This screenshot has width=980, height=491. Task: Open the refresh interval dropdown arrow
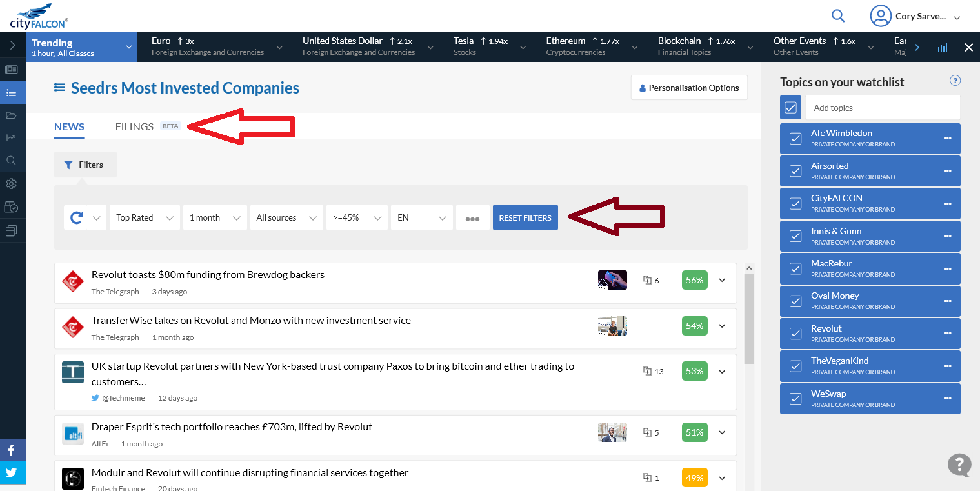tap(97, 218)
